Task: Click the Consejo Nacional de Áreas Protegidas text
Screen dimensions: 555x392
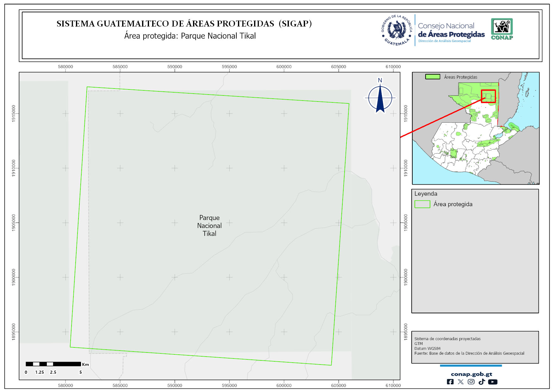Action: pos(451,30)
